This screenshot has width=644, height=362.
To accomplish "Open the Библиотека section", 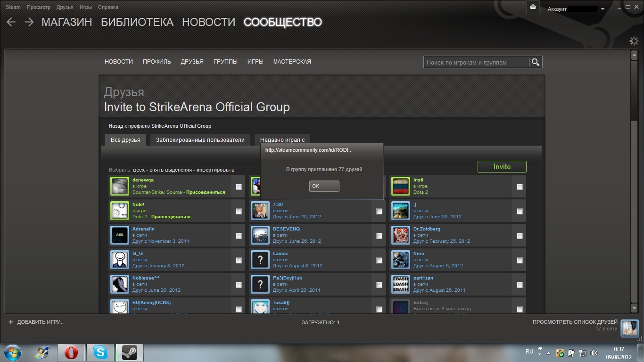I will [x=137, y=22].
